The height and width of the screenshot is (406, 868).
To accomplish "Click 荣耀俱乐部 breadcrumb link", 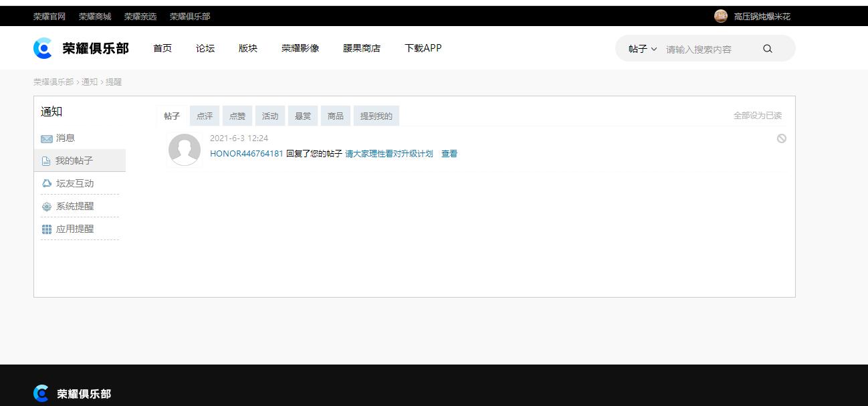I will point(53,82).
